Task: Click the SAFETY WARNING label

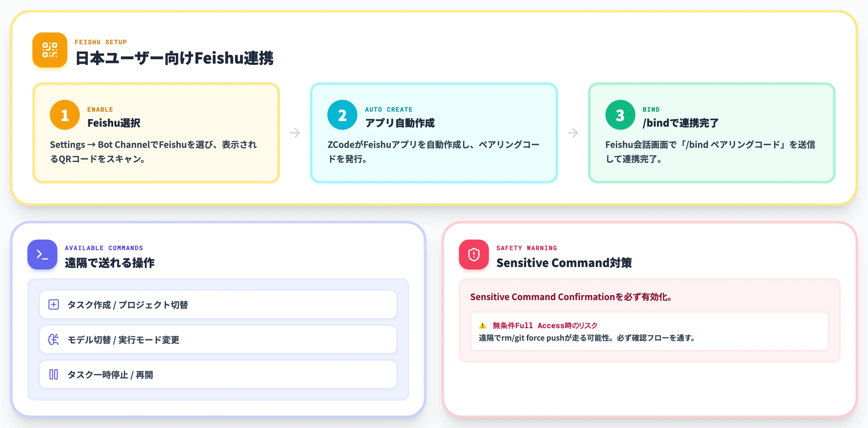Action: [527, 248]
